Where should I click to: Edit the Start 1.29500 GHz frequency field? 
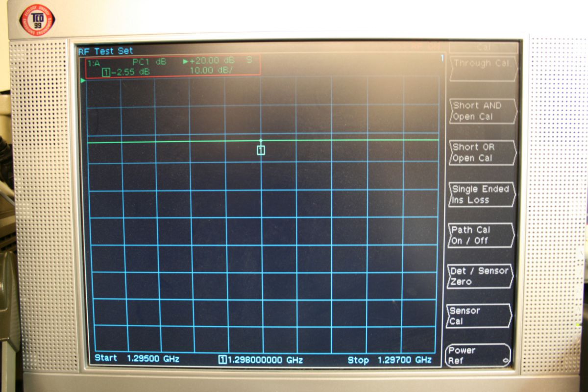137,359
